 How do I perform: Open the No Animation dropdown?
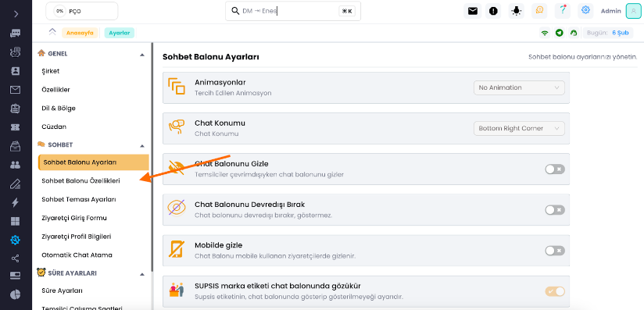click(519, 88)
